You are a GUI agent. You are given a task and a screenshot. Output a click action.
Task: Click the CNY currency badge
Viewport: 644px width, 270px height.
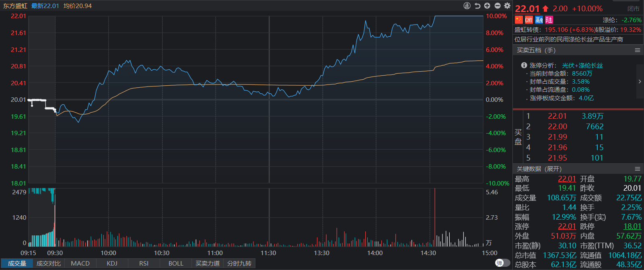(x=529, y=20)
